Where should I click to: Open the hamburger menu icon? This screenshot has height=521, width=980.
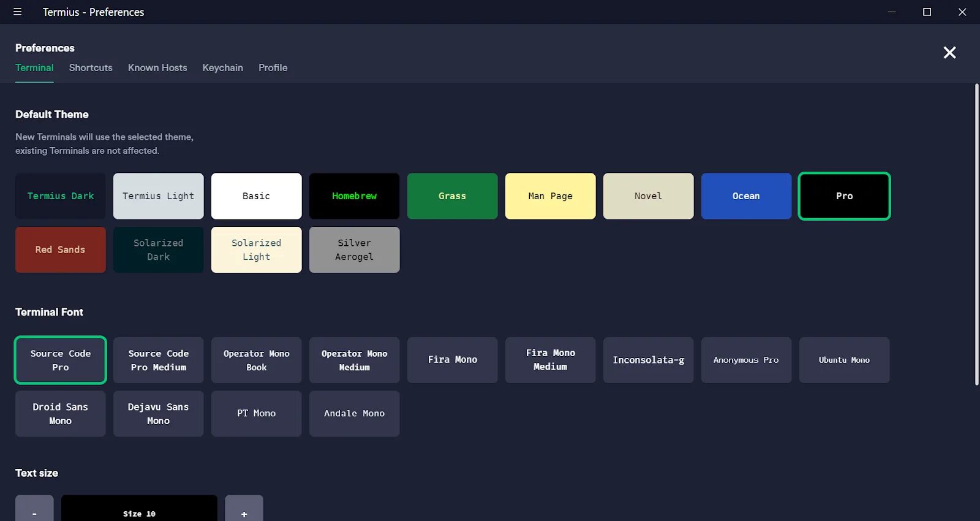coord(17,12)
